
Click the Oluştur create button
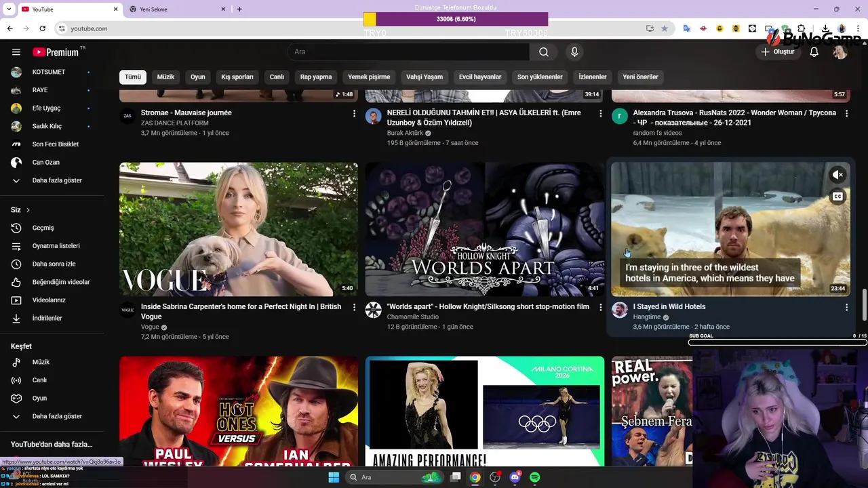(x=777, y=52)
